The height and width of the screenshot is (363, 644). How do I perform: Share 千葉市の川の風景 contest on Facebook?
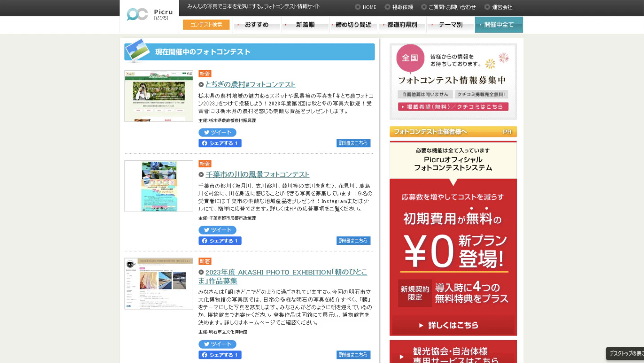pyautogui.click(x=220, y=241)
